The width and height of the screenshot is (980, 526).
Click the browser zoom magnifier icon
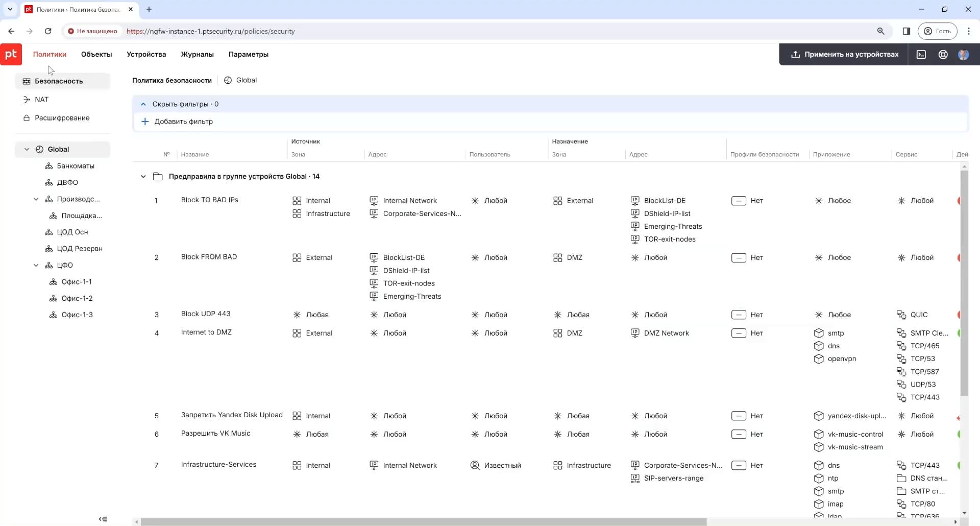[880, 31]
